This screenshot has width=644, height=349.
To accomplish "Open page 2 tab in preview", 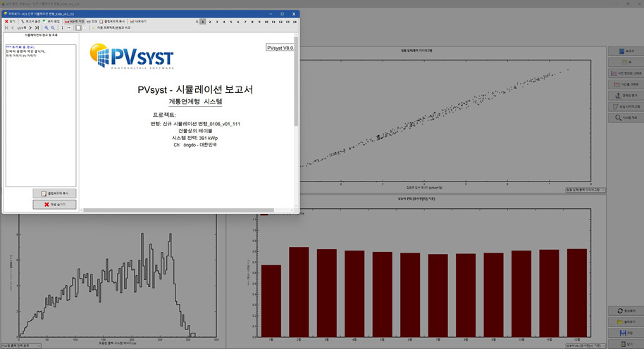I will 210,21.
